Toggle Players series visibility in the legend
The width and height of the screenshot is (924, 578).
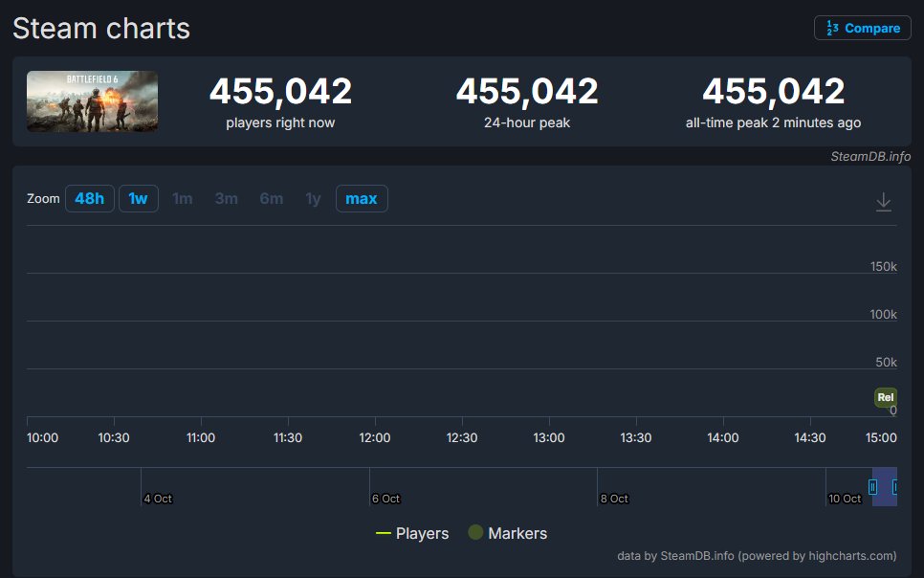[x=421, y=533]
